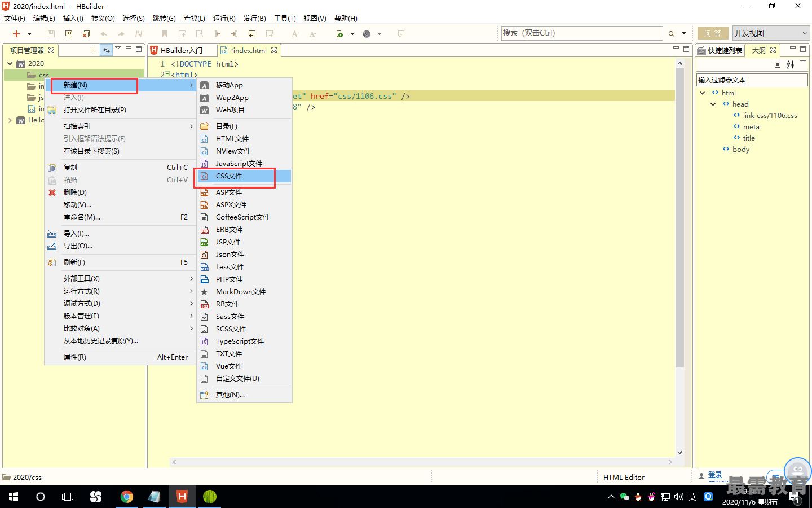This screenshot has height=508, width=812.
Task: Open the 文件(F) menu
Action: (x=15, y=18)
